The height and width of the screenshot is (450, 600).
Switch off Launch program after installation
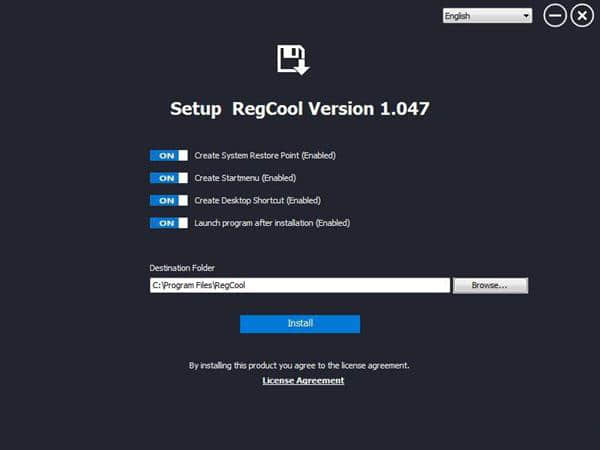[x=168, y=223]
